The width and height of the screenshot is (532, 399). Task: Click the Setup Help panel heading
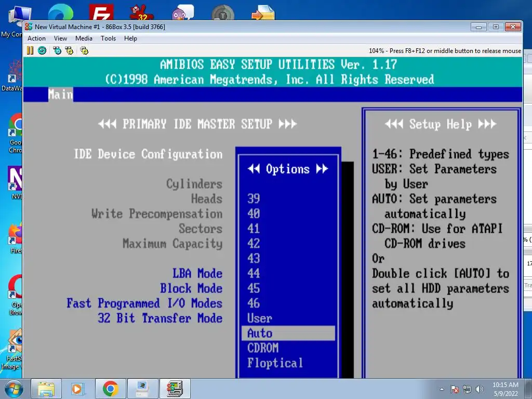tap(441, 124)
